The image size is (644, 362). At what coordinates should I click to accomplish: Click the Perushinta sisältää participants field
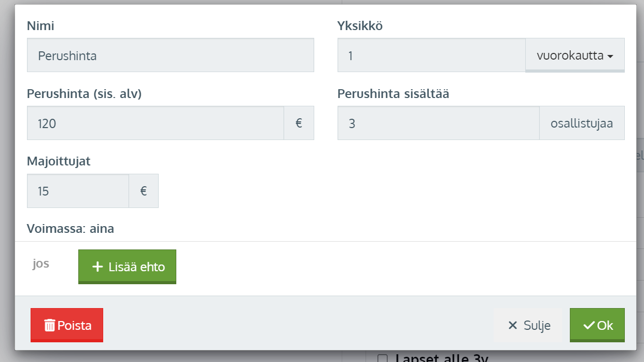(x=438, y=123)
